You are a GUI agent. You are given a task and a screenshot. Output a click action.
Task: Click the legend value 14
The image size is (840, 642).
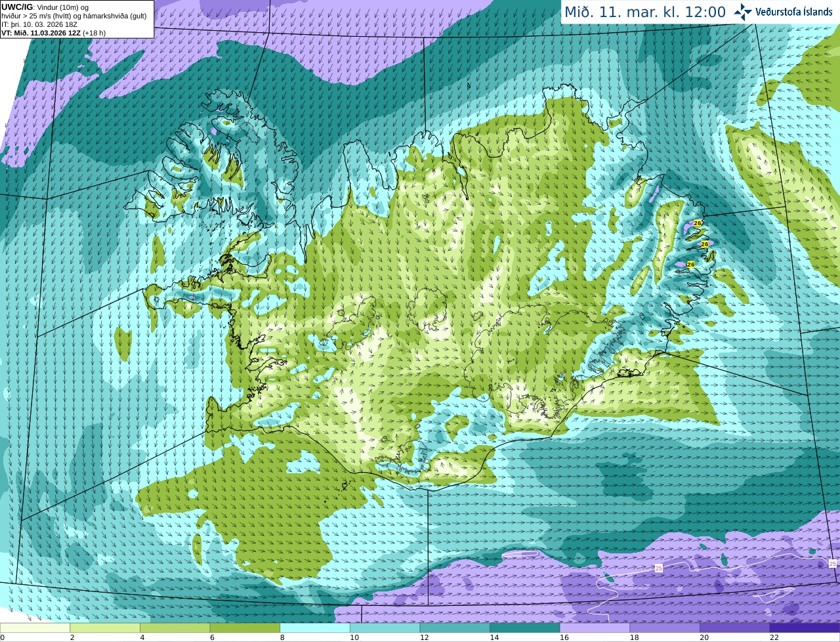tap(494, 637)
